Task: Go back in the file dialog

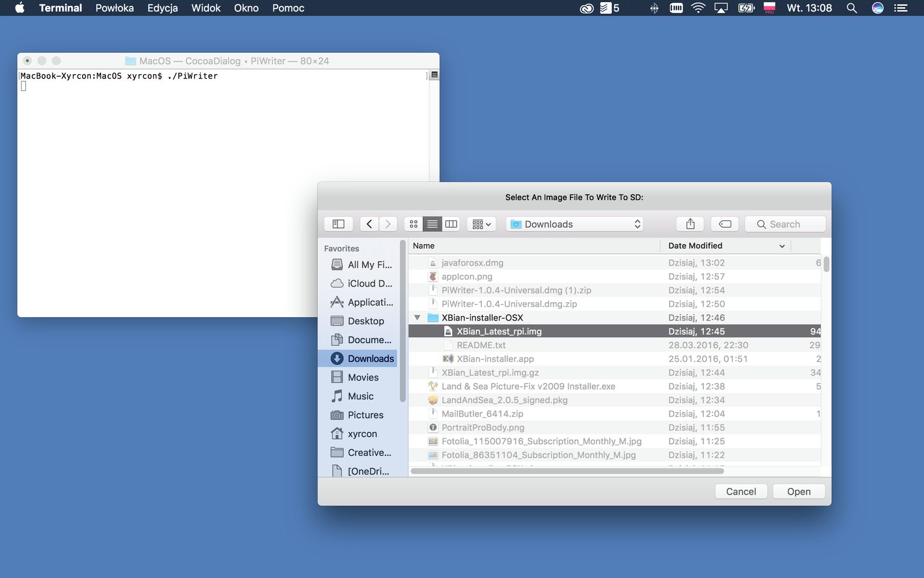Action: [x=369, y=224]
